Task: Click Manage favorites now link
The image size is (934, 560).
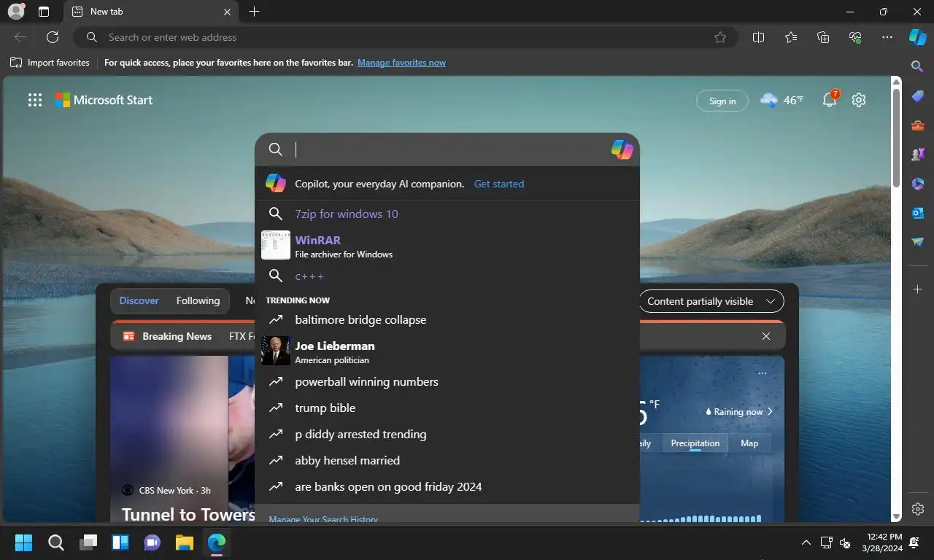Action: [401, 63]
